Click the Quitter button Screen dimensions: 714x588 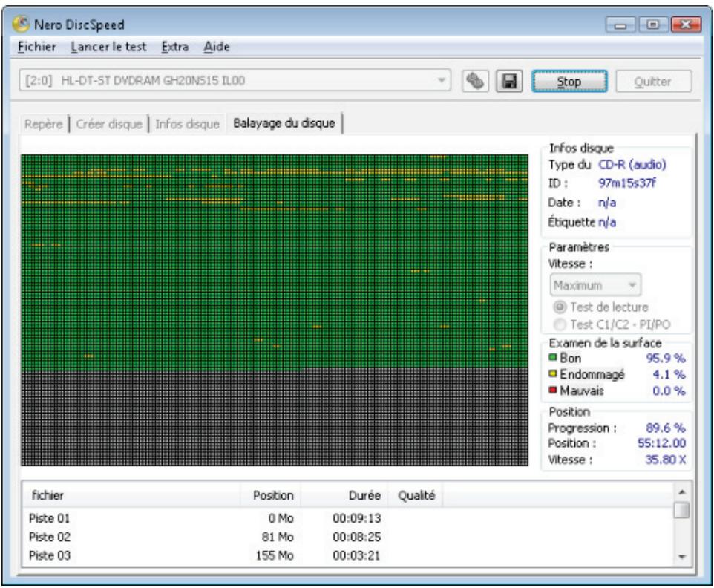click(x=653, y=82)
